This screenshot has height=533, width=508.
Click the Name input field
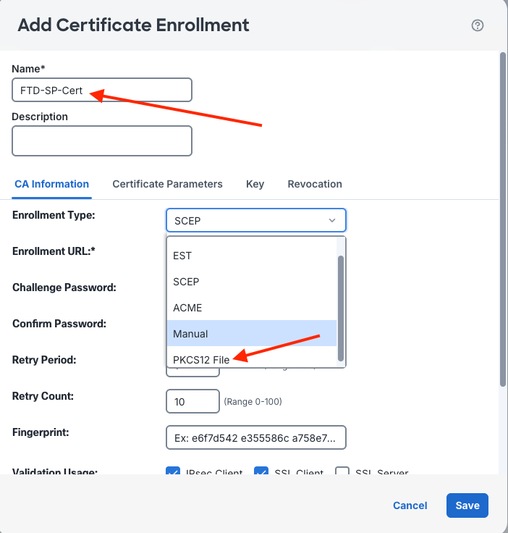102,90
